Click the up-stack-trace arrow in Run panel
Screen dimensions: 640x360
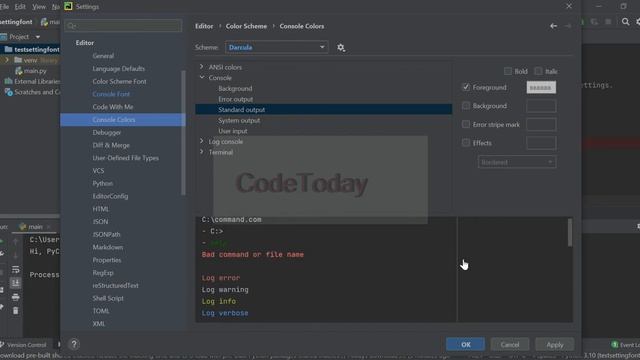[16, 242]
